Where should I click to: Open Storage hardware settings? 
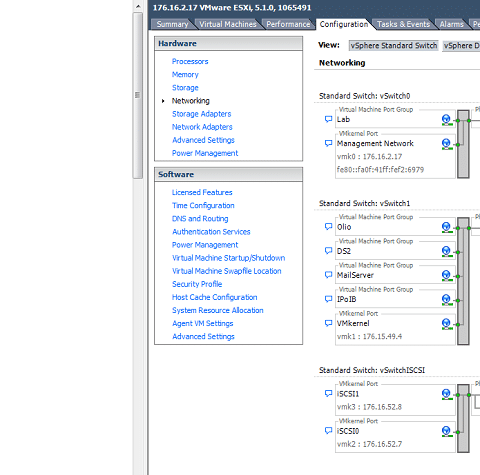pos(185,88)
